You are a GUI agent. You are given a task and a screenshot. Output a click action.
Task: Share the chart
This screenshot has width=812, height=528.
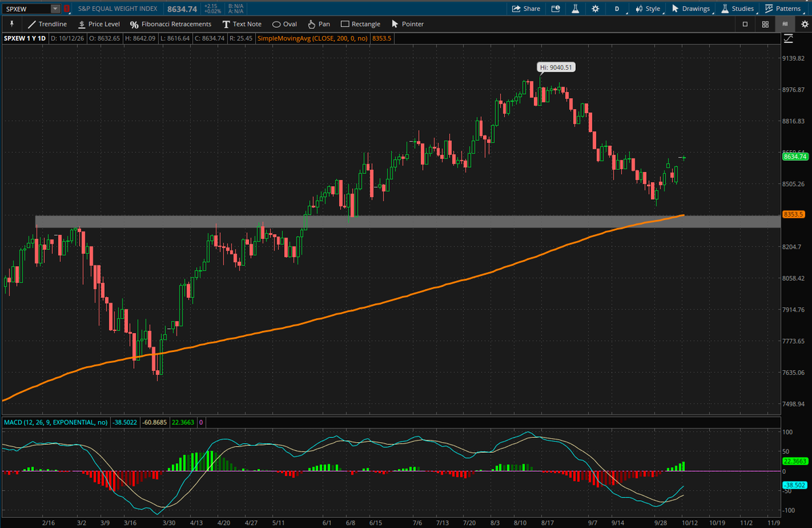[526, 9]
